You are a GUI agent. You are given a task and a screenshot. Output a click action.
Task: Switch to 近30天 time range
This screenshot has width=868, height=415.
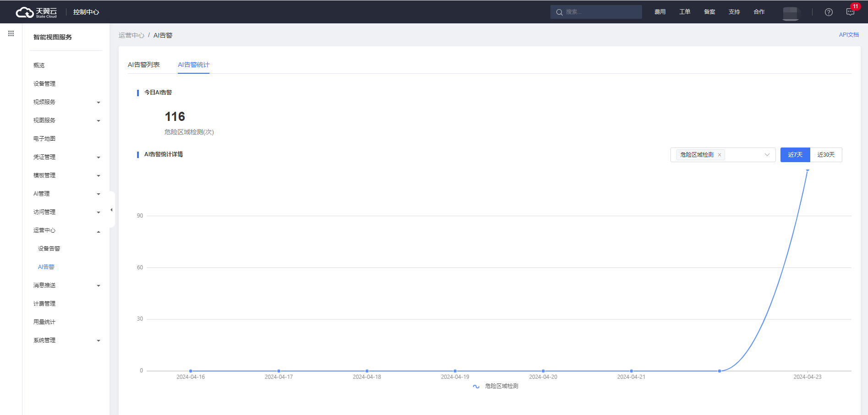point(826,155)
